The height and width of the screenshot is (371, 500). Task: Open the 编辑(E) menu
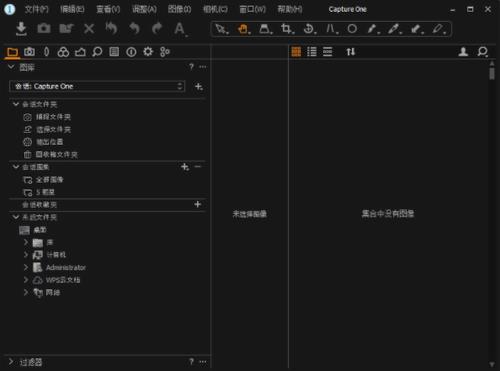tap(72, 9)
